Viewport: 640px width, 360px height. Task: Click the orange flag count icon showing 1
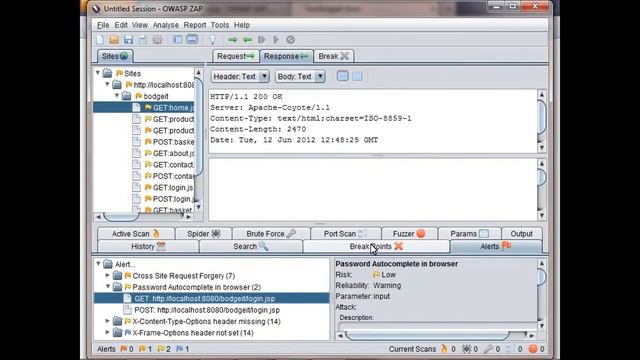142,349
